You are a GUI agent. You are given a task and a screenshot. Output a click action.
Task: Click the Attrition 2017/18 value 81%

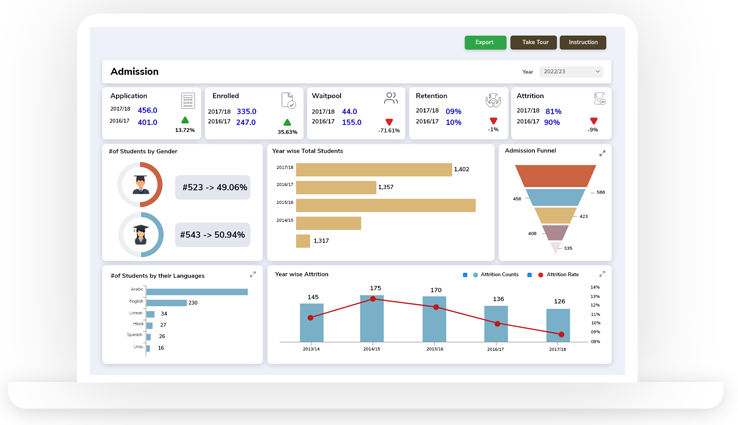pos(553,112)
